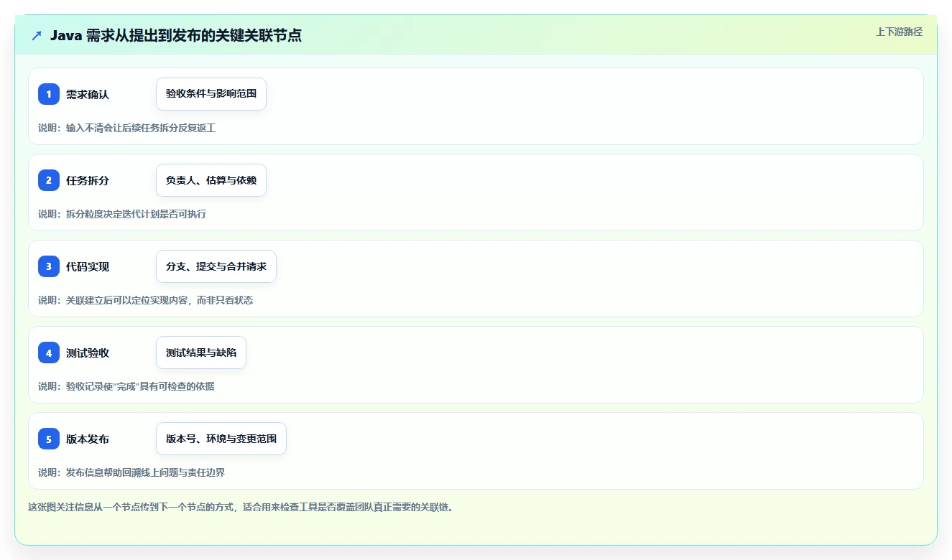952x560 pixels.
Task: Select the 测试验收 step title
Action: pos(88,353)
